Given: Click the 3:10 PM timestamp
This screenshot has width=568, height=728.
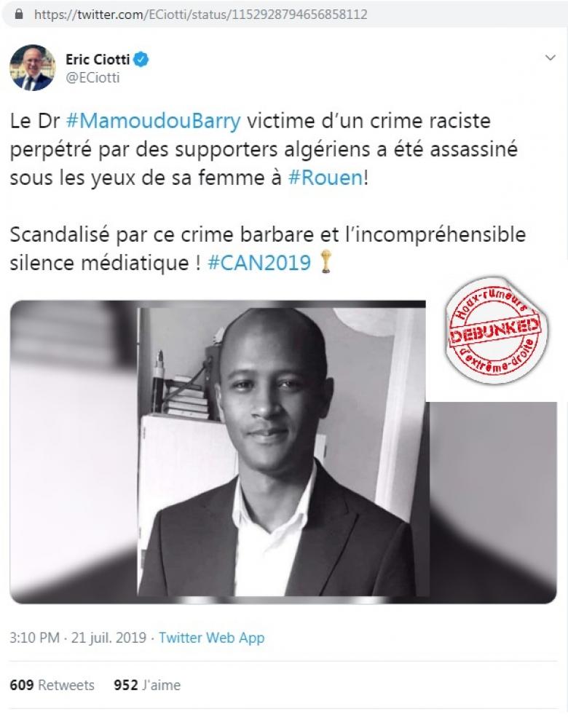Looking at the screenshot, I should coord(34,638).
